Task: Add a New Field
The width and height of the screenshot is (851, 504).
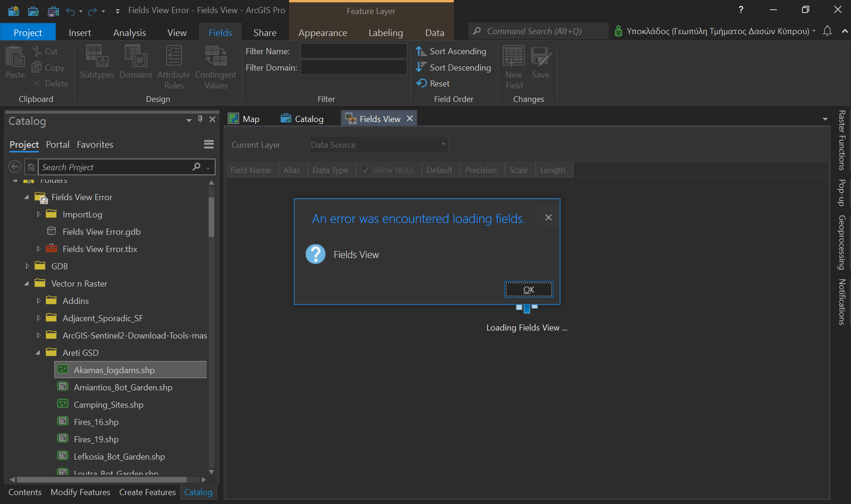Action: pyautogui.click(x=514, y=68)
